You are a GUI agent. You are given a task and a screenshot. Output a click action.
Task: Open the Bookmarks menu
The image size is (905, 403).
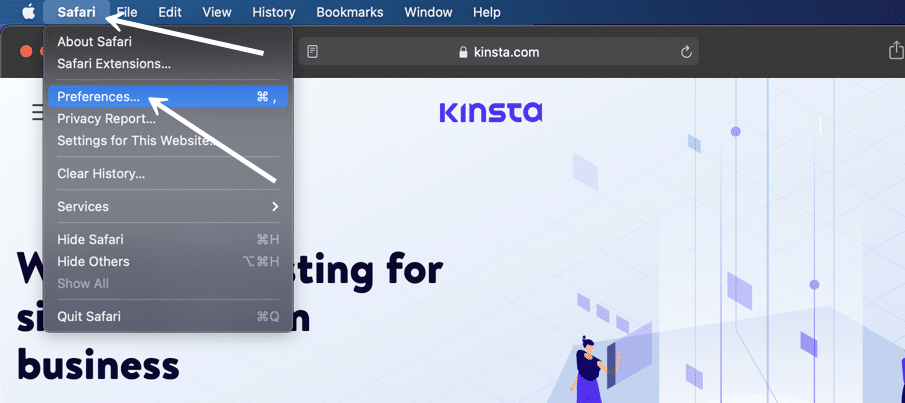(350, 12)
